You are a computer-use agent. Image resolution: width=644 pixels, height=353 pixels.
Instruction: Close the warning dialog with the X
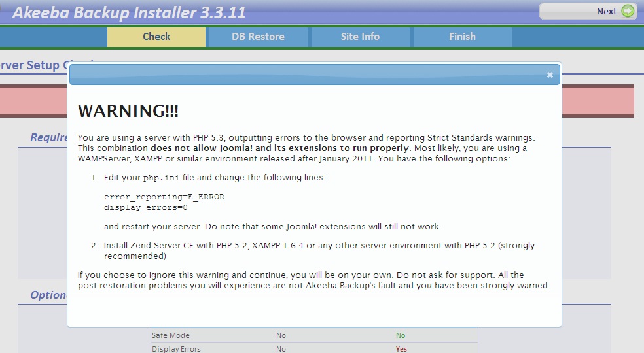click(x=550, y=75)
